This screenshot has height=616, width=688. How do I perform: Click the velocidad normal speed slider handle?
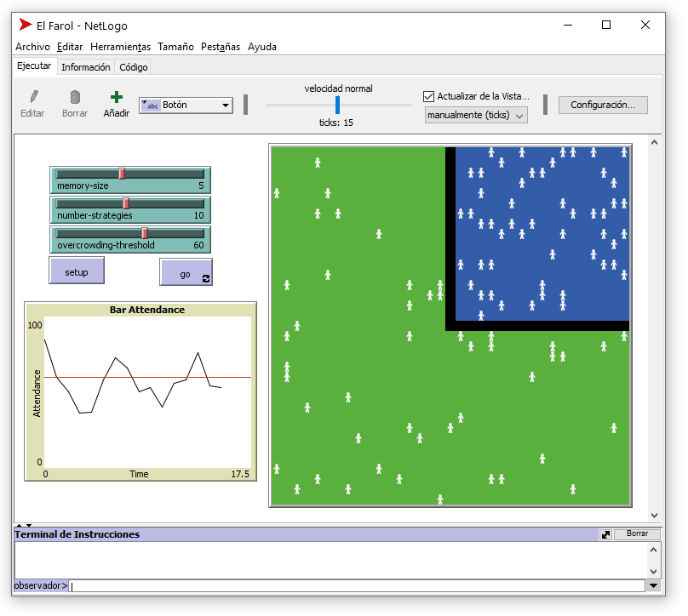[x=337, y=106]
